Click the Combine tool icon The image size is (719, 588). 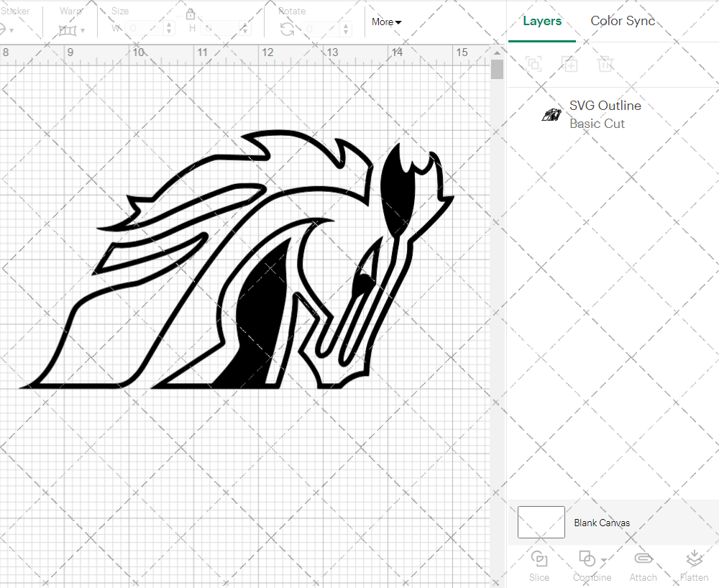(x=587, y=559)
